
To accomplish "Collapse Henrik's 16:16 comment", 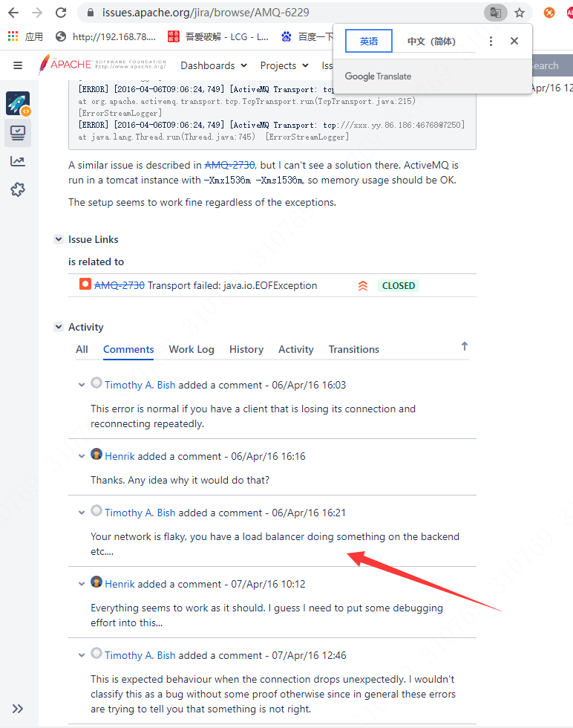I will pyautogui.click(x=82, y=456).
